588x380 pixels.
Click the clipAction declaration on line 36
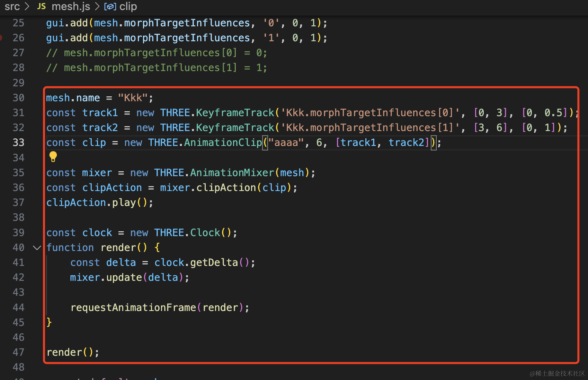coord(112,188)
